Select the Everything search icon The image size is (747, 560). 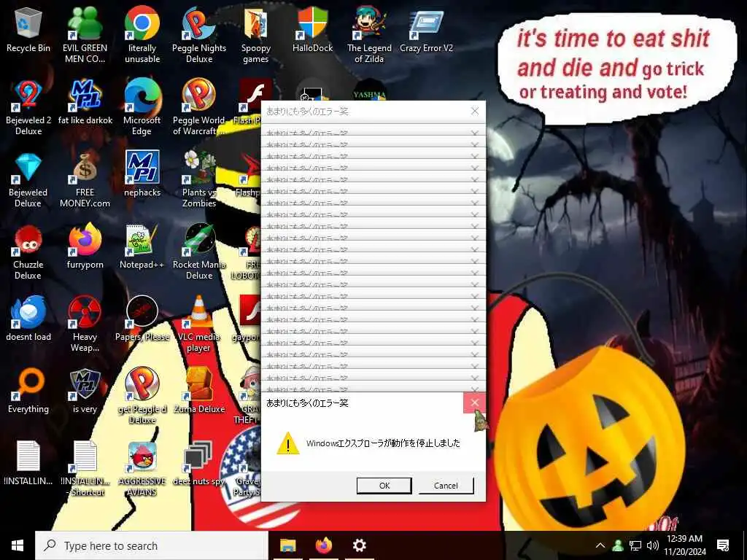(28, 391)
